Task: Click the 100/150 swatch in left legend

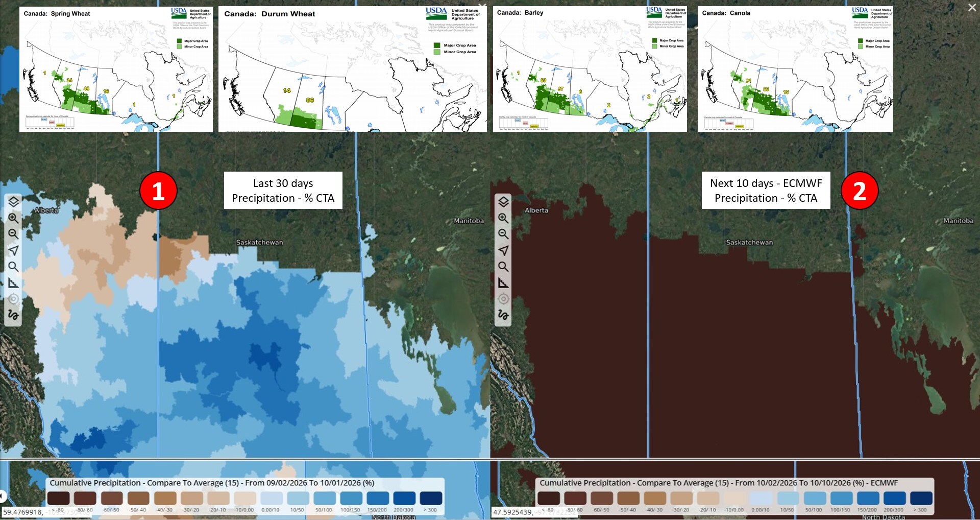Action: click(351, 498)
